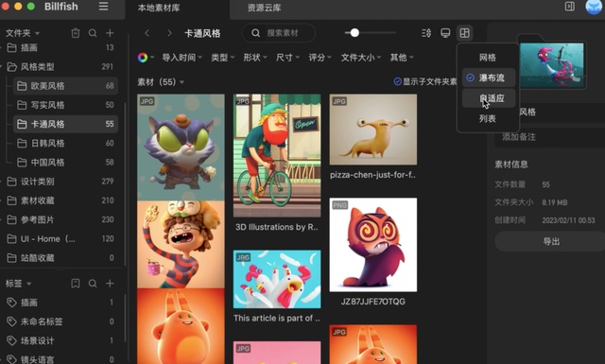
Task: Open the monitor preview mode icon
Action: click(445, 33)
